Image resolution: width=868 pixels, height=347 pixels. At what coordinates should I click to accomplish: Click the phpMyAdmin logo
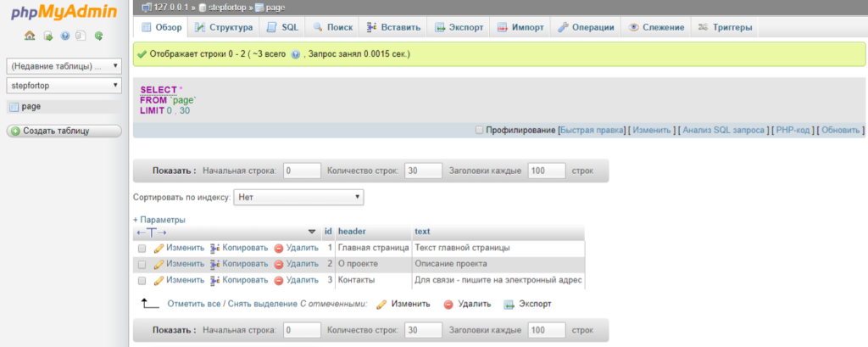coord(64,12)
